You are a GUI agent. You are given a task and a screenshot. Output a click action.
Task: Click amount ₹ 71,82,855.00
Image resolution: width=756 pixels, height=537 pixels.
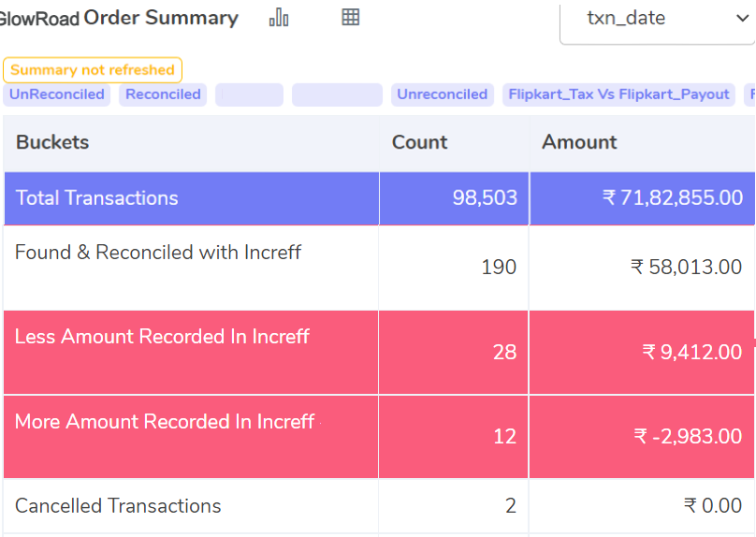pos(673,197)
